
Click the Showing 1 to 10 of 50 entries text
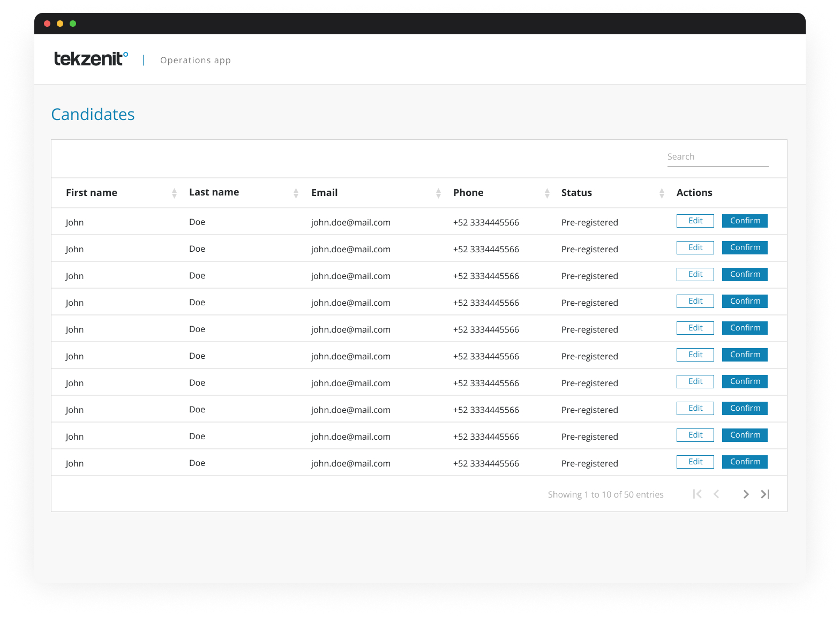[x=605, y=494]
